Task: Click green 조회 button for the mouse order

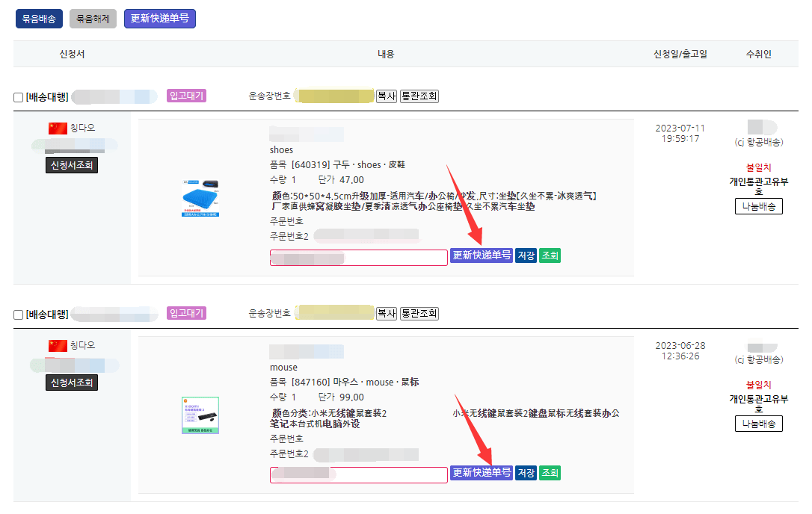Action: click(550, 473)
